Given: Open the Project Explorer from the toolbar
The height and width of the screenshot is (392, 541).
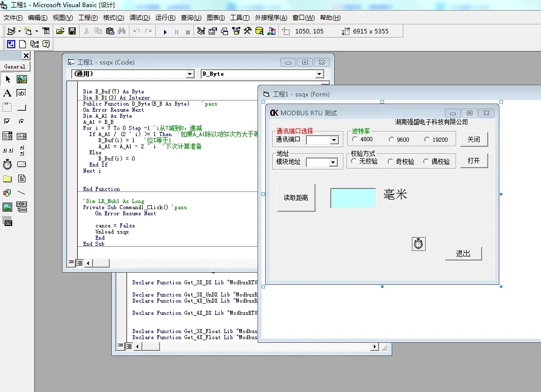Looking at the screenshot, I should 201,31.
